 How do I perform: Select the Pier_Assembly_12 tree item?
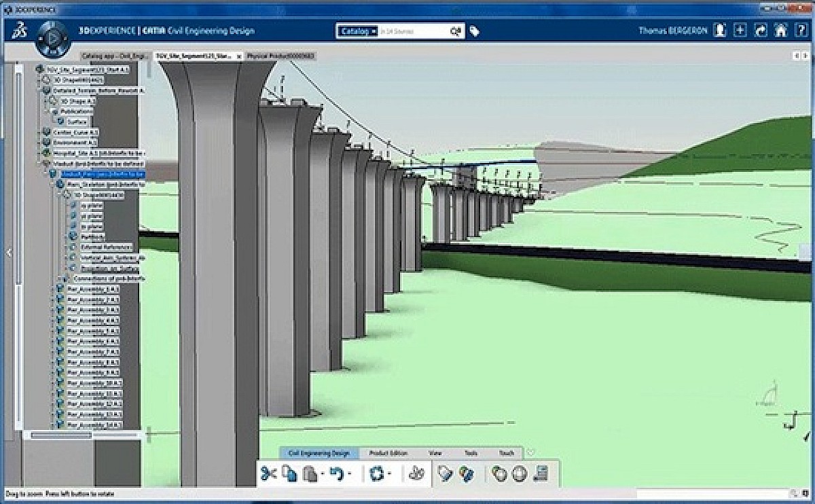(x=94, y=405)
